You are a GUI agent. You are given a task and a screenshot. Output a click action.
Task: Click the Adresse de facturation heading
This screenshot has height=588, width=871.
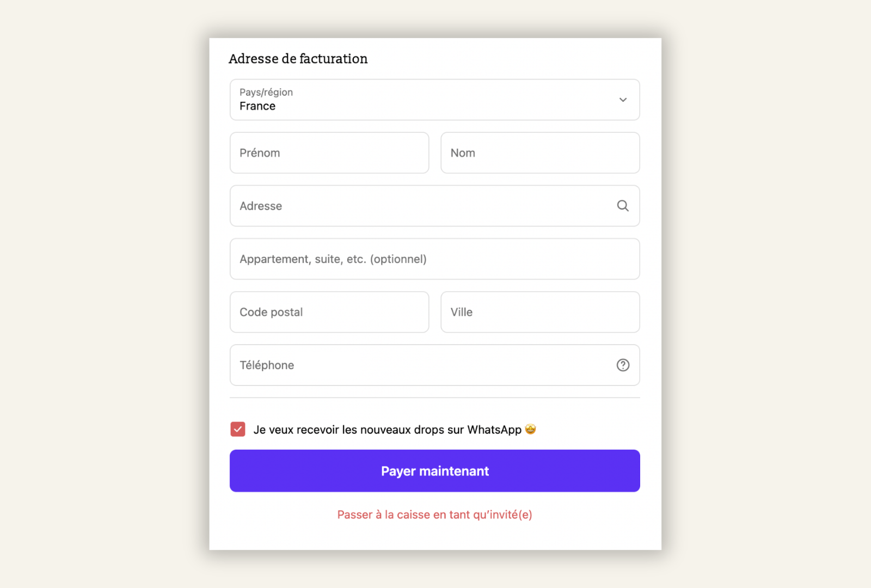(x=298, y=59)
